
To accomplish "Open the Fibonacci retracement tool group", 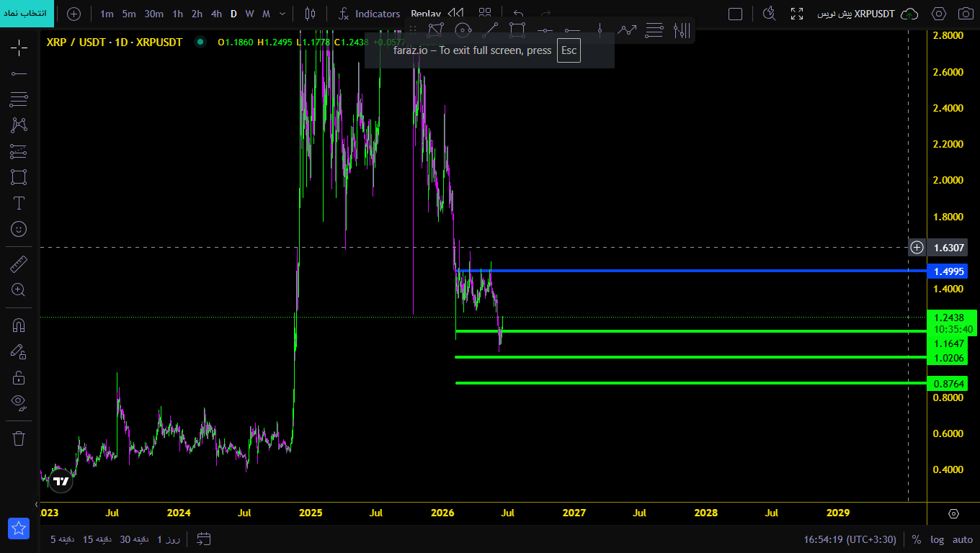I will click(19, 99).
